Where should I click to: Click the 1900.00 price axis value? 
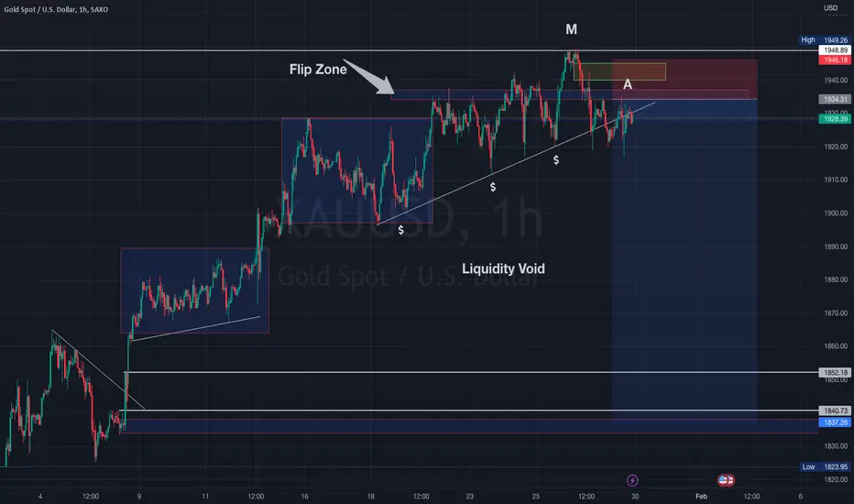click(836, 213)
